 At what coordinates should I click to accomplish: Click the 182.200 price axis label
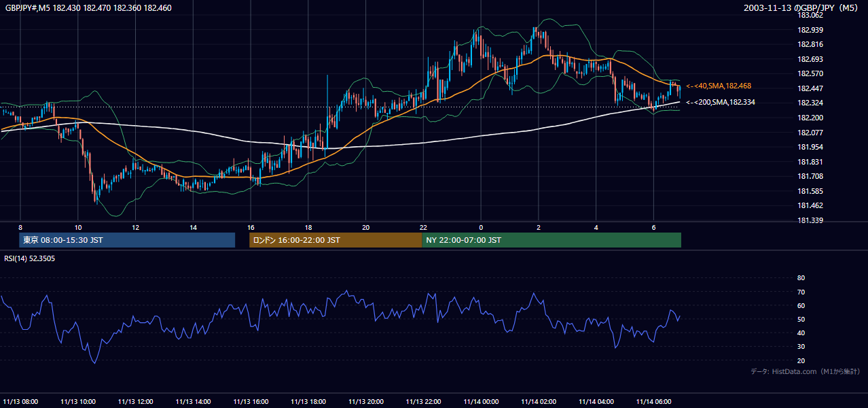(x=810, y=118)
